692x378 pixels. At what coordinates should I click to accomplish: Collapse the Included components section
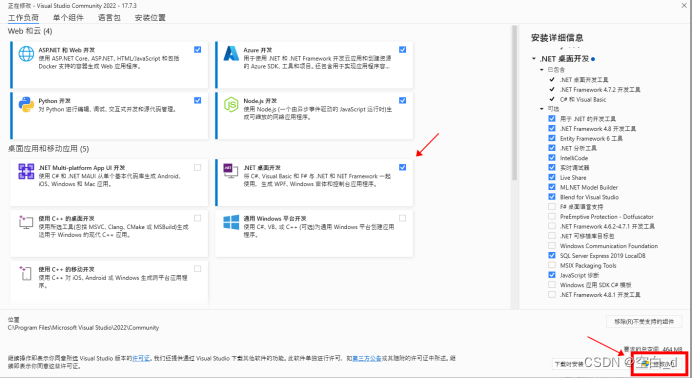pyautogui.click(x=542, y=70)
